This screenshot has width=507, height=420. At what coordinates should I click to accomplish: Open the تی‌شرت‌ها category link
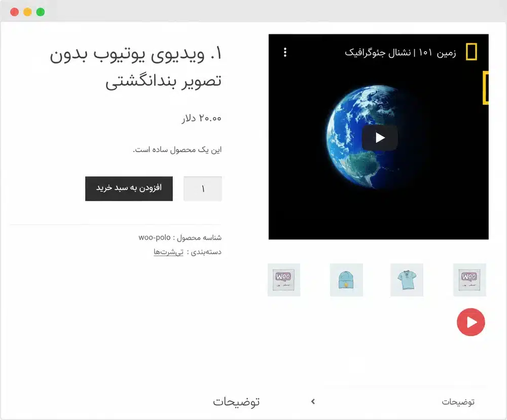[168, 252]
